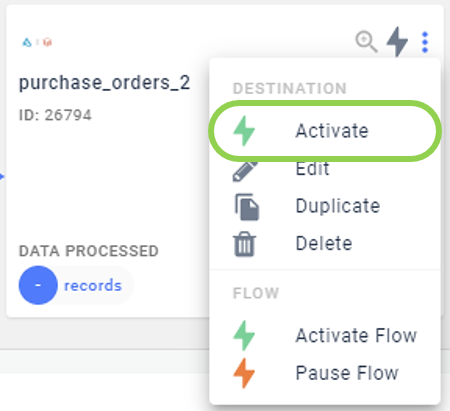Click the orange bolt beside Pause Flow
Screen dimensions: 450x411
click(x=244, y=373)
